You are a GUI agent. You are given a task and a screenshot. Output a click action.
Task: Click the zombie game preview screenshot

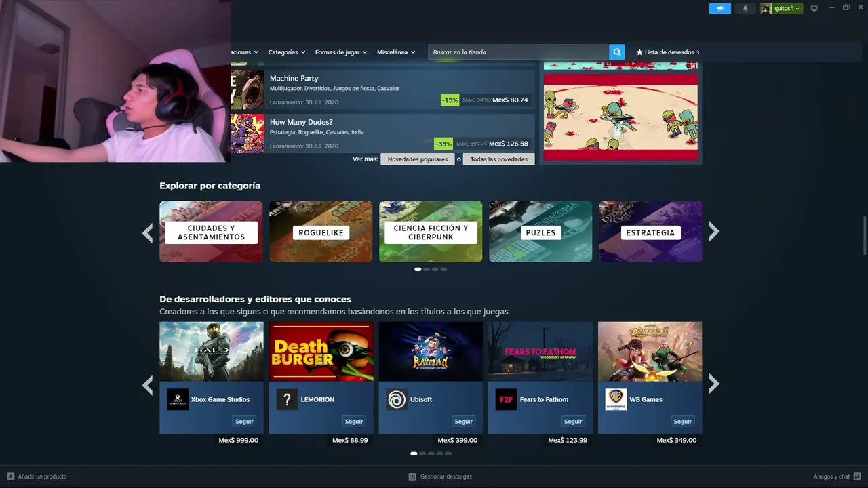pos(620,117)
